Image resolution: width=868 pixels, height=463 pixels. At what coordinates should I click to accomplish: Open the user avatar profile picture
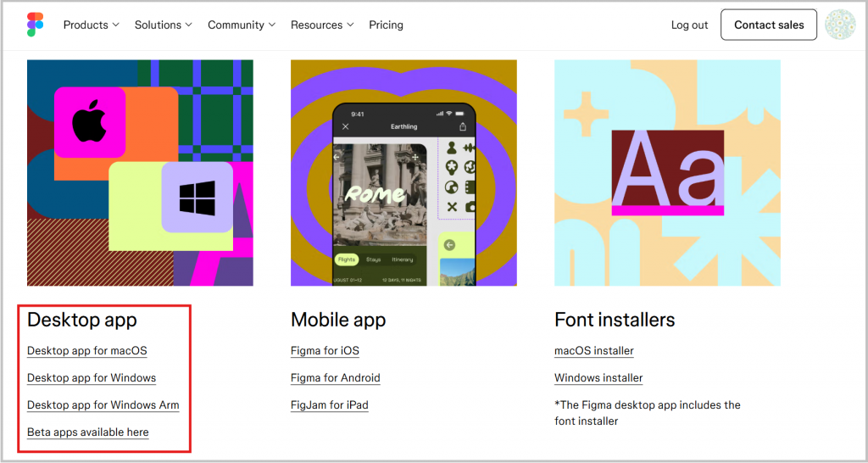point(840,25)
